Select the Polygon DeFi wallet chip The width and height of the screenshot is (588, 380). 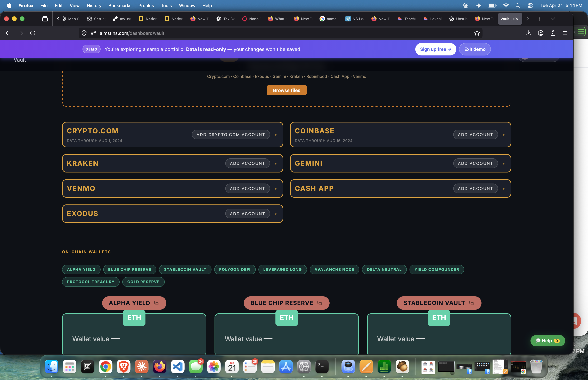[235, 269]
